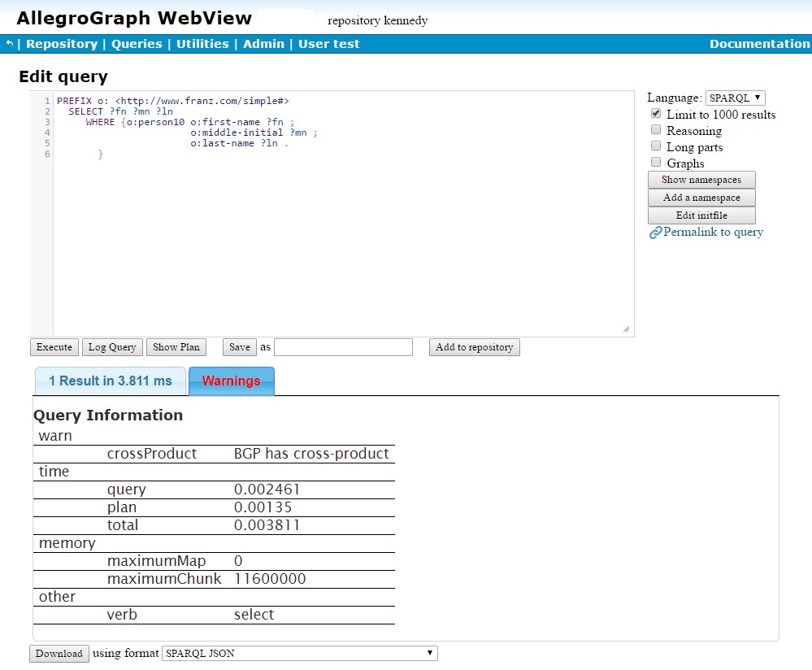
Task: Click the Show Plan button
Action: pos(176,347)
